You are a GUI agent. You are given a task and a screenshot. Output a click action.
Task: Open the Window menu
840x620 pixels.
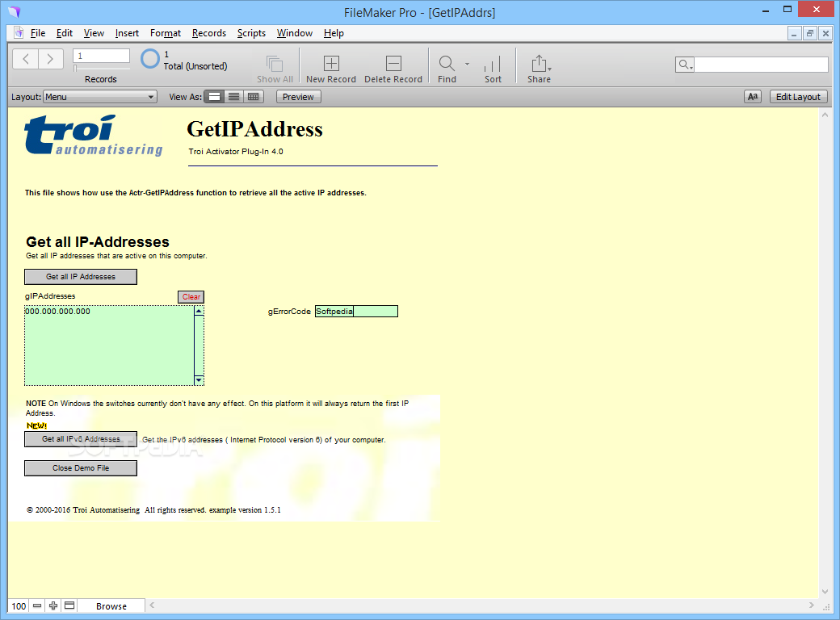pos(295,33)
